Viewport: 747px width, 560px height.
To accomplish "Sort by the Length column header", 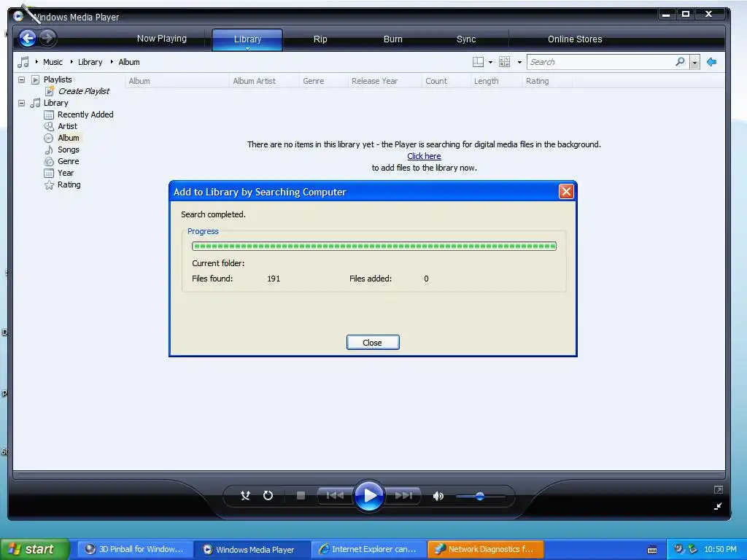I will (496, 81).
